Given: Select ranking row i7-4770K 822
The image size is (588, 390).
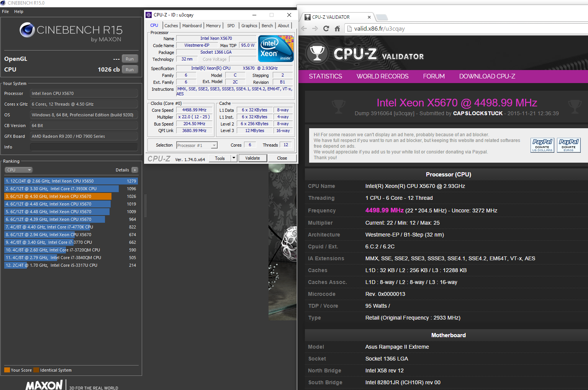Looking at the screenshot, I should click(x=71, y=227).
